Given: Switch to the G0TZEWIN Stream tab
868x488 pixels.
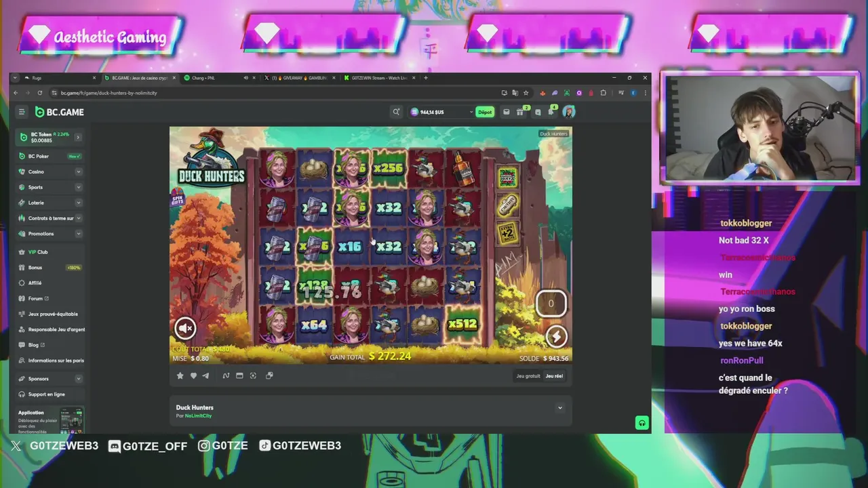Looking at the screenshot, I should [x=380, y=78].
